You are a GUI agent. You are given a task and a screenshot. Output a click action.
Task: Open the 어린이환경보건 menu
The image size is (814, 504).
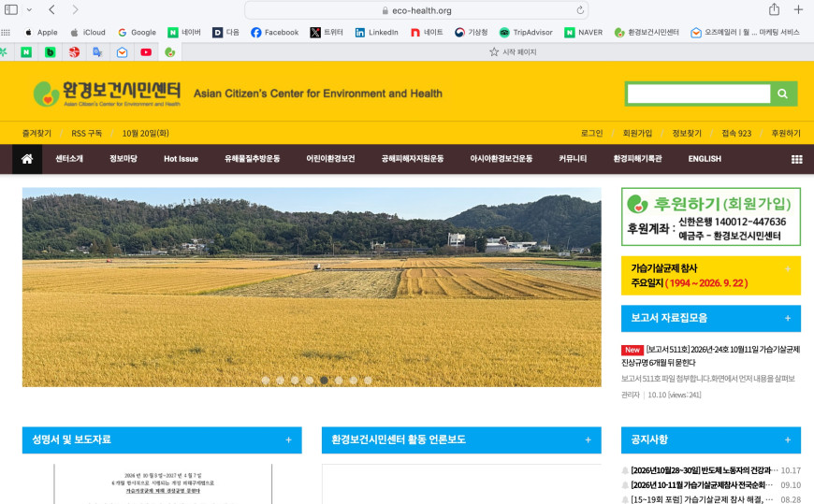pos(330,159)
